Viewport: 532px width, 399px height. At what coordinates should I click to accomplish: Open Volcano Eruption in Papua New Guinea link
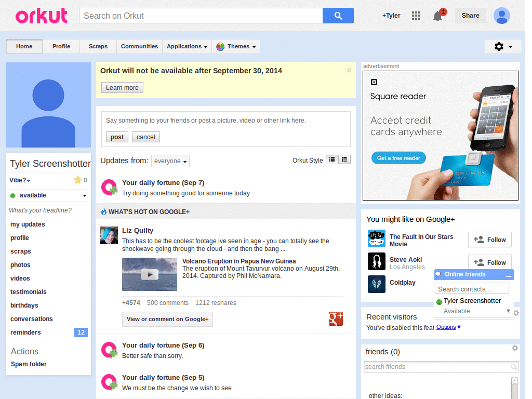point(239,261)
